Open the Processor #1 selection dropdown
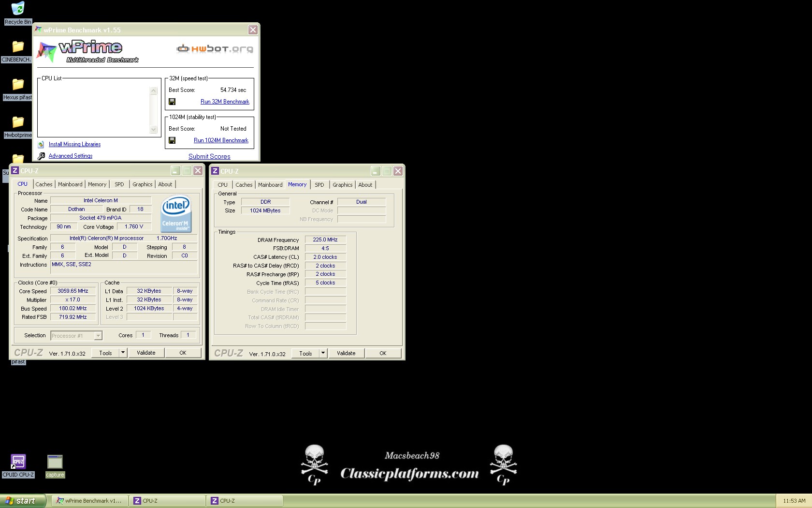 click(76, 335)
